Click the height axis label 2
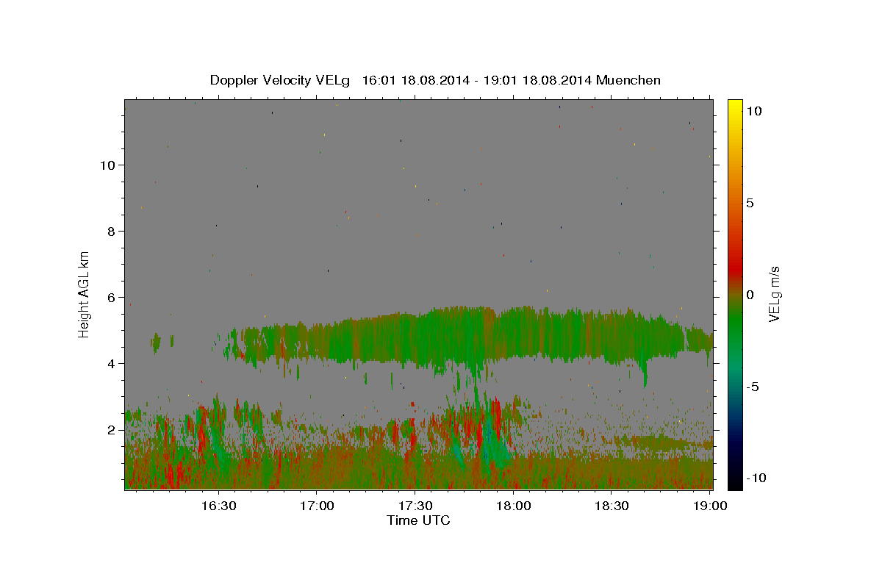Screen dimensions: 882x588 click(112, 429)
